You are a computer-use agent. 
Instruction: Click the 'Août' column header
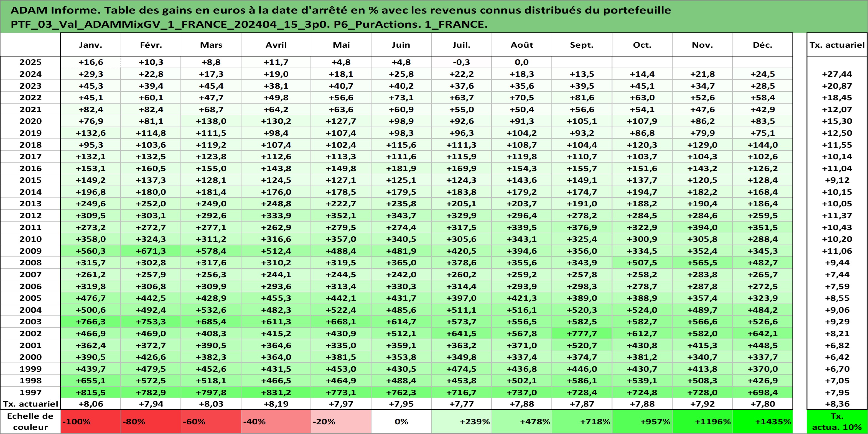522,45
